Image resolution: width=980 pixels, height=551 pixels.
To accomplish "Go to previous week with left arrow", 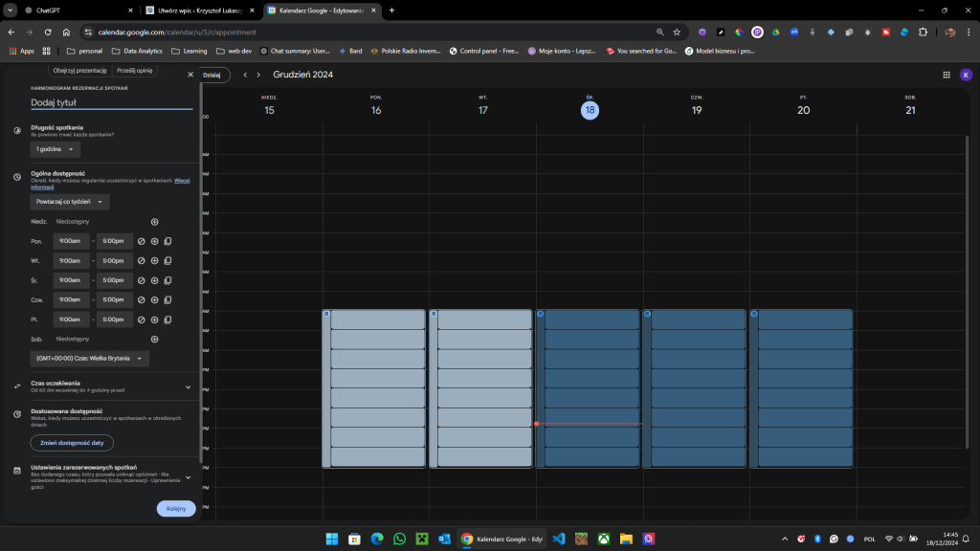I will (245, 75).
